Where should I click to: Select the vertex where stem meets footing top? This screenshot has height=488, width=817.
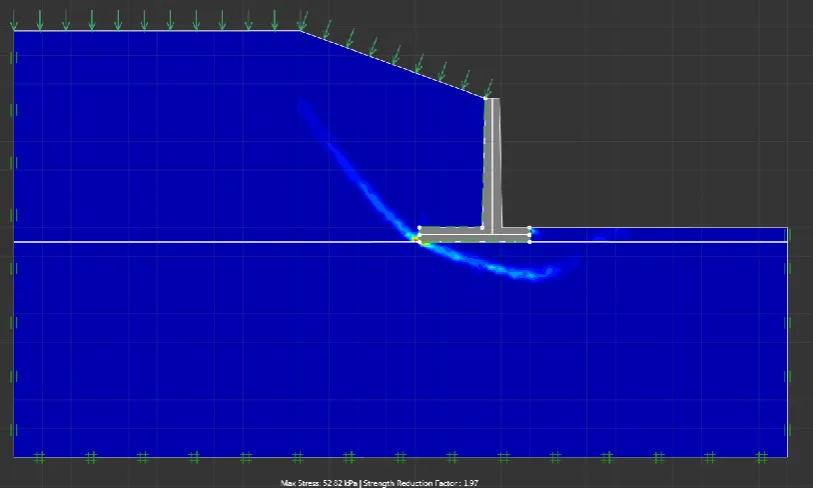click(x=482, y=228)
